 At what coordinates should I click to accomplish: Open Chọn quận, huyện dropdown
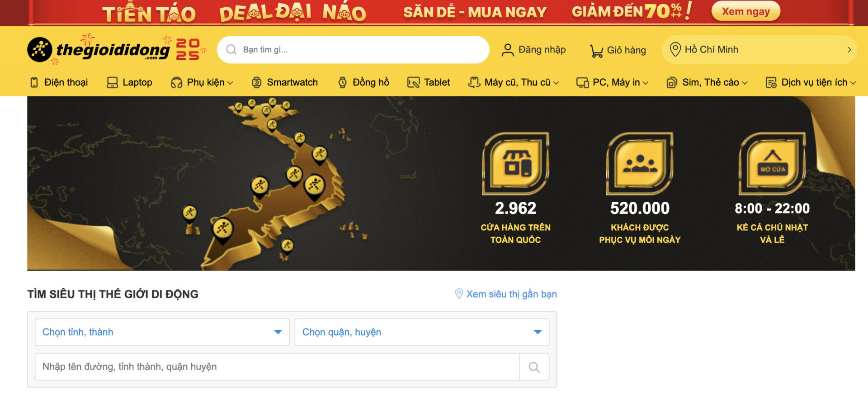[422, 332]
